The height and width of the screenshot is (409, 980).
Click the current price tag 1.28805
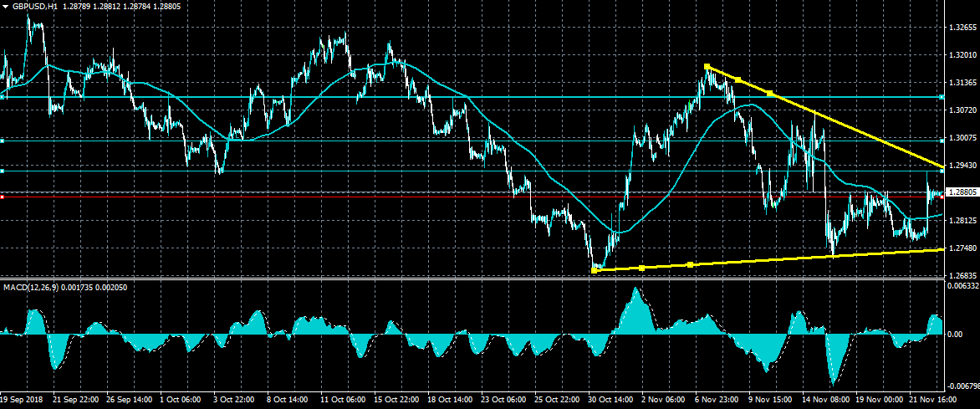[962, 192]
